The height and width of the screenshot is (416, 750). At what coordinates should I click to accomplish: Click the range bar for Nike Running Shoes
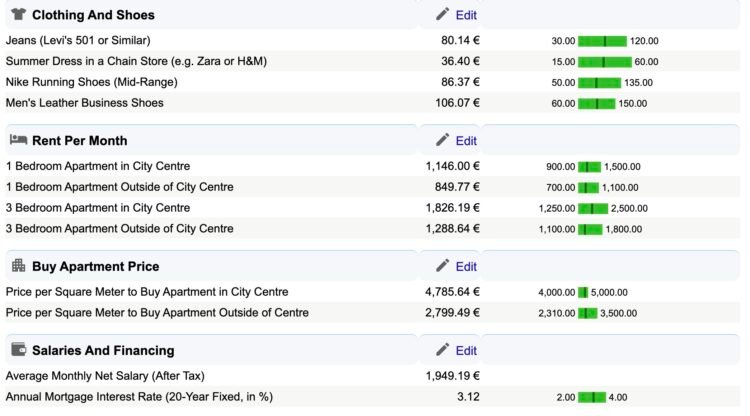599,82
